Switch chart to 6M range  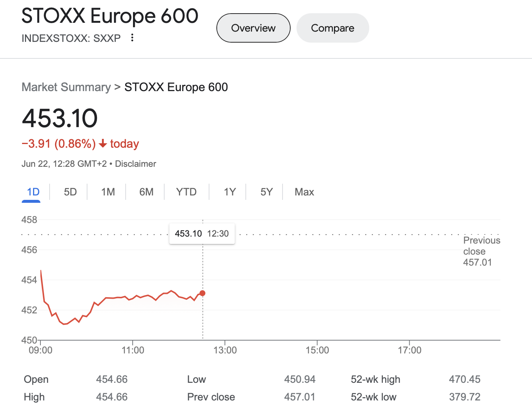(x=146, y=192)
